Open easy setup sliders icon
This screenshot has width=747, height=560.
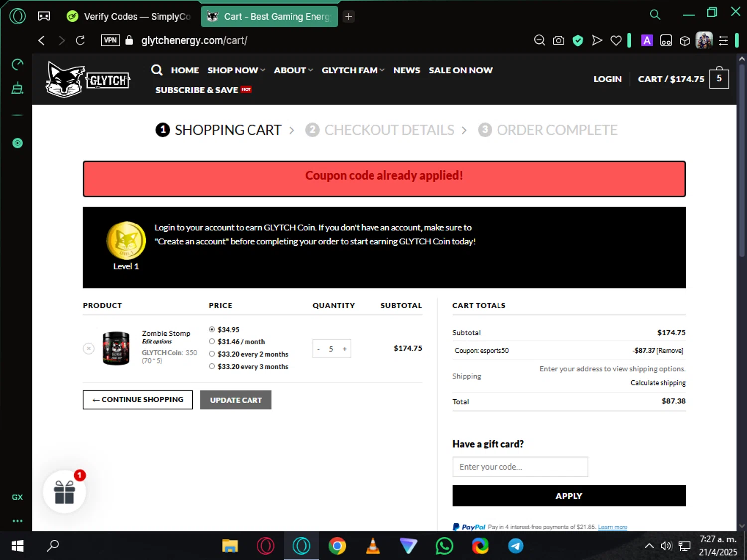click(x=723, y=41)
